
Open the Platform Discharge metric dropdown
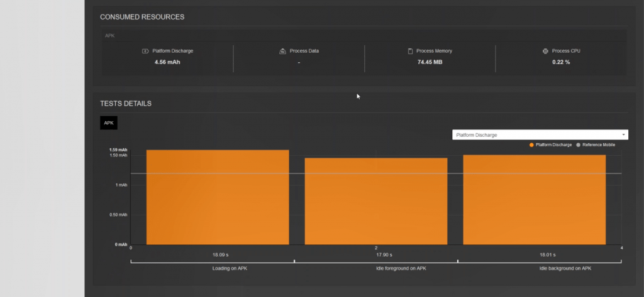[540, 135]
